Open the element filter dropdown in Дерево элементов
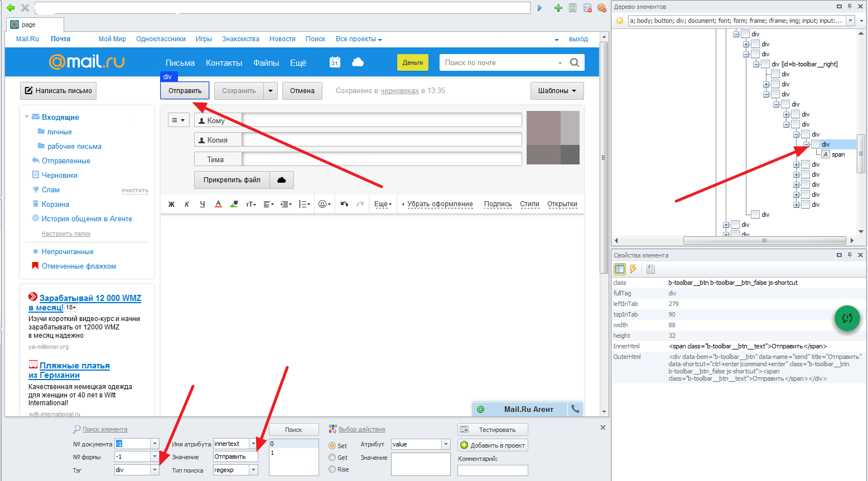868x481 pixels. click(851, 21)
